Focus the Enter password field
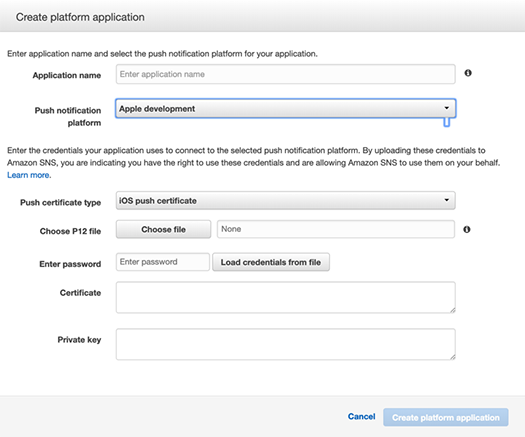525x437 pixels. 163,262
